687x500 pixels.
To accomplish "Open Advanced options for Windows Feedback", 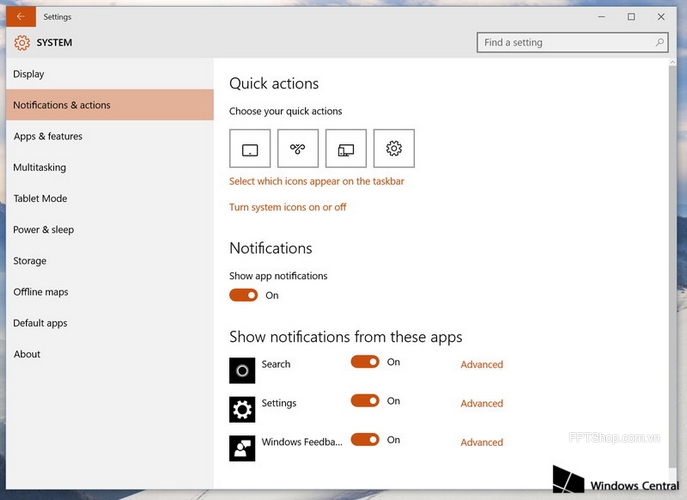I will pos(482,442).
